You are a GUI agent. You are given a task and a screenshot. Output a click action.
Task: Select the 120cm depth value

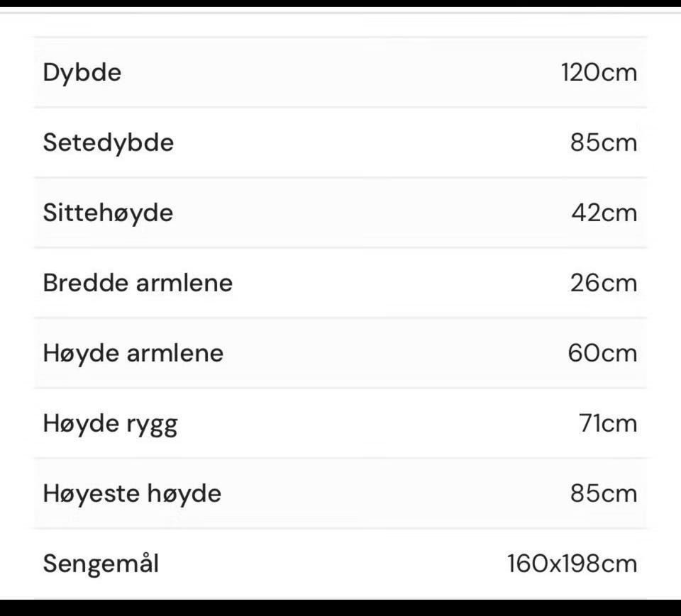(599, 72)
